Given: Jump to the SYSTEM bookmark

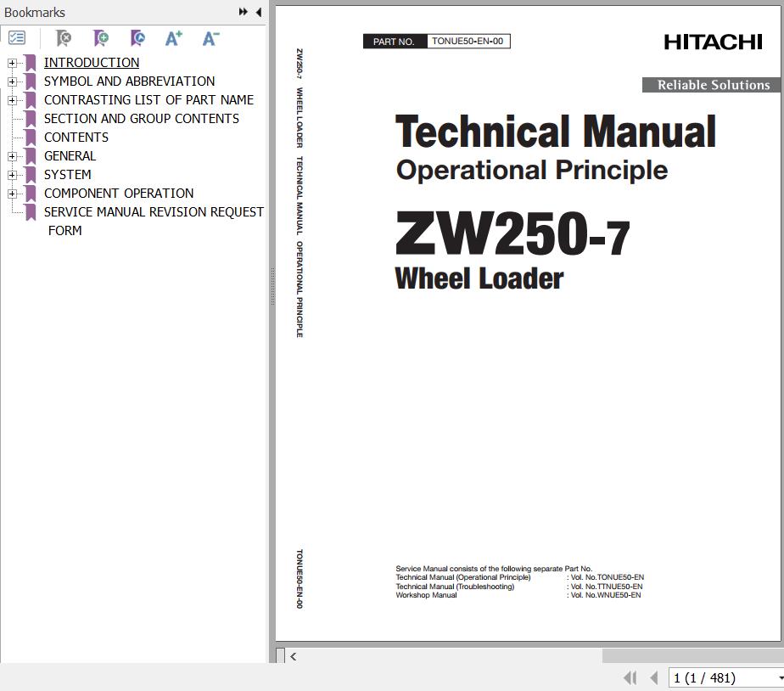Looking at the screenshot, I should point(68,175).
